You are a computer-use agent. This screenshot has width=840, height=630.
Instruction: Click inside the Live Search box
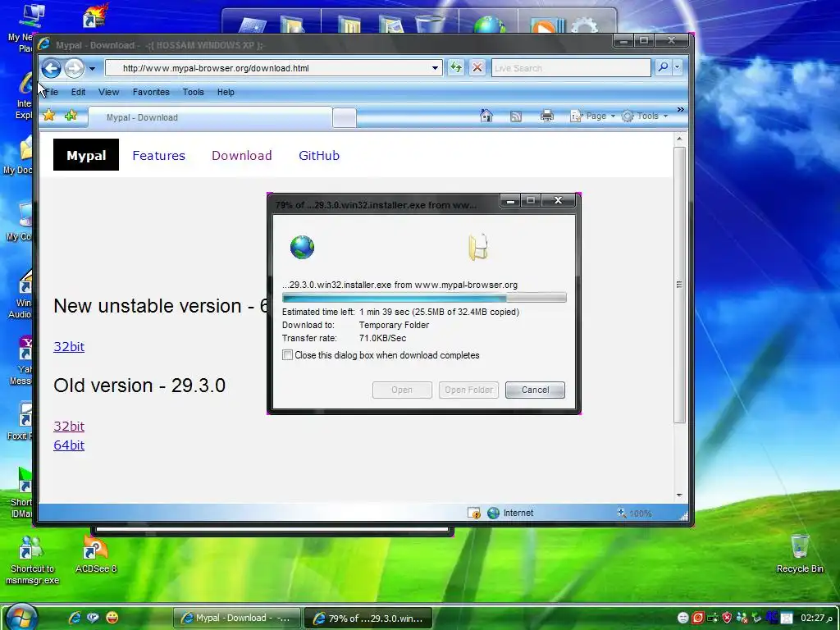click(571, 68)
